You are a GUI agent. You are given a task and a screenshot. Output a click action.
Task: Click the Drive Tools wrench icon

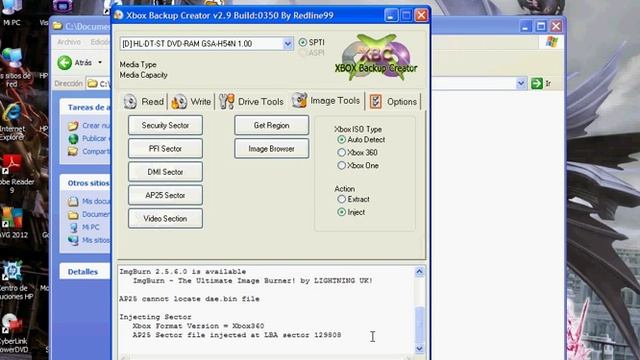coord(227,102)
